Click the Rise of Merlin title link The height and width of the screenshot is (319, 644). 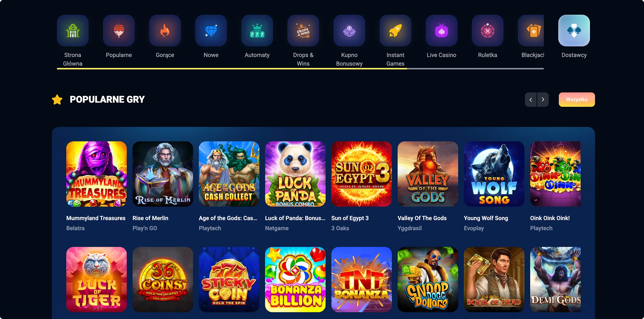[150, 218]
